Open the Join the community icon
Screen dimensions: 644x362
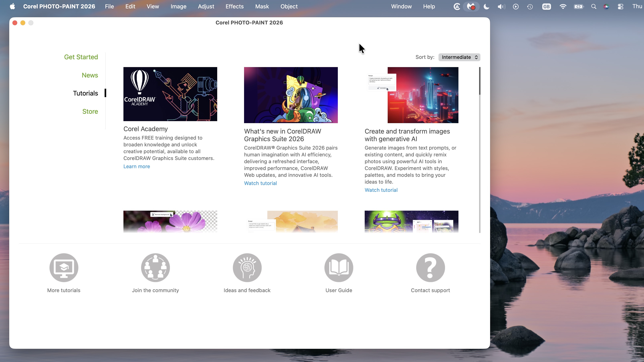155,267
